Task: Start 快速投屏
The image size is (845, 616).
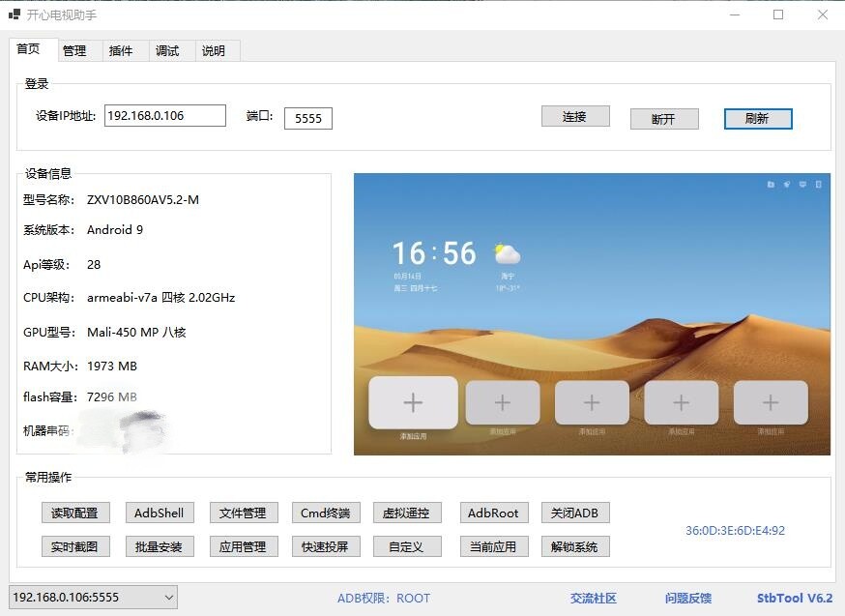Action: 326,546
